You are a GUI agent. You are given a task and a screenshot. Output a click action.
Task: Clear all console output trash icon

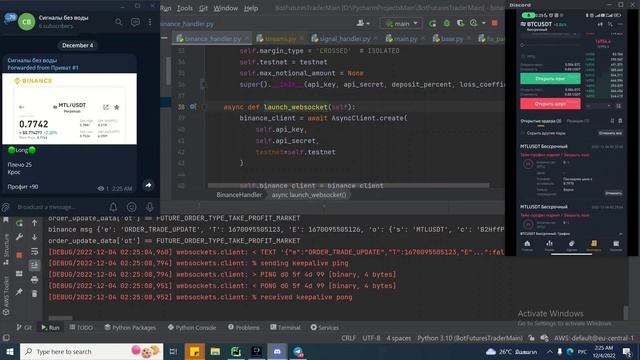point(34,293)
